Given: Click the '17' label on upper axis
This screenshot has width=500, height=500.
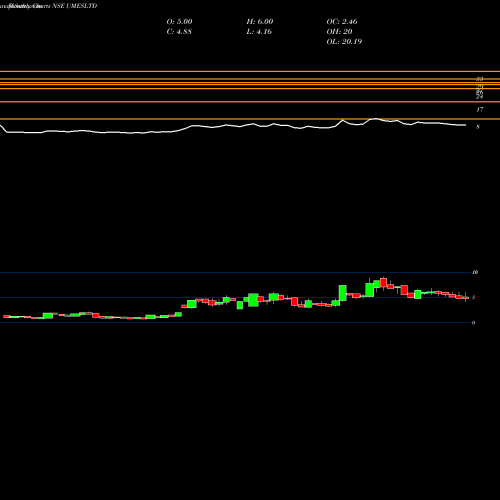Looking at the screenshot, I should [480, 110].
